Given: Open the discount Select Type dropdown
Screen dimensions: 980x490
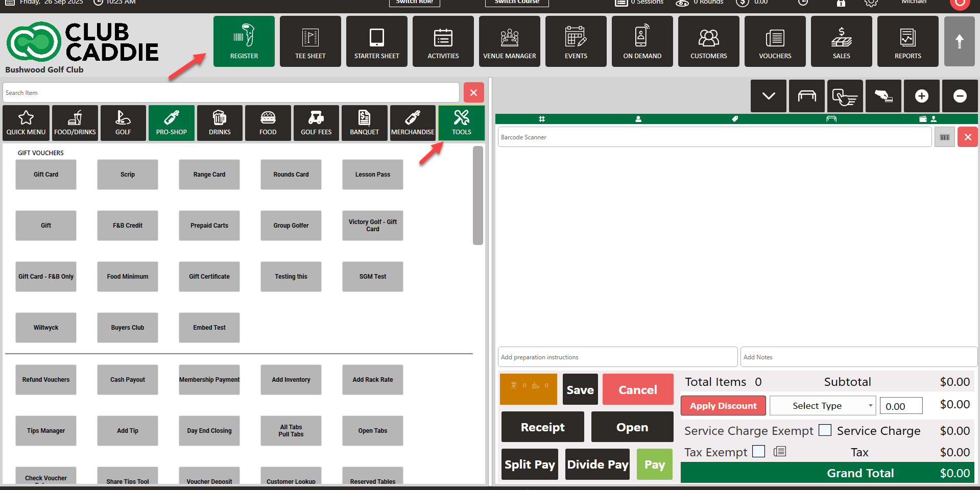Looking at the screenshot, I should (x=822, y=406).
